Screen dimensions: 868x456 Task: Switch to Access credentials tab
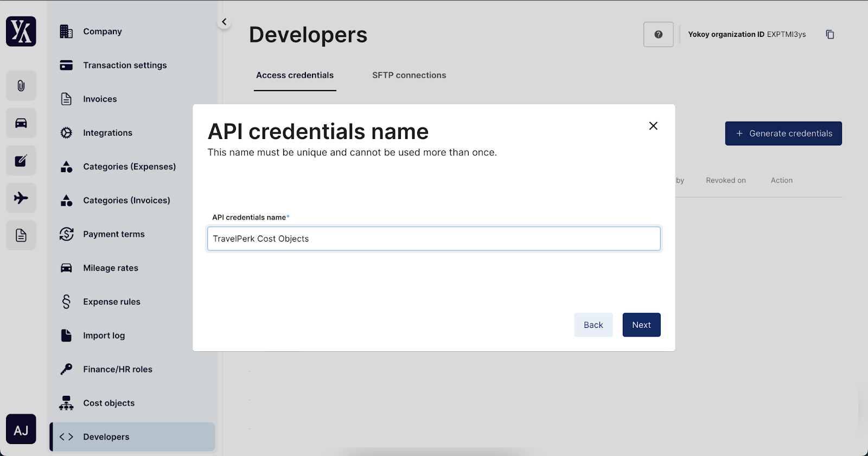(x=295, y=75)
